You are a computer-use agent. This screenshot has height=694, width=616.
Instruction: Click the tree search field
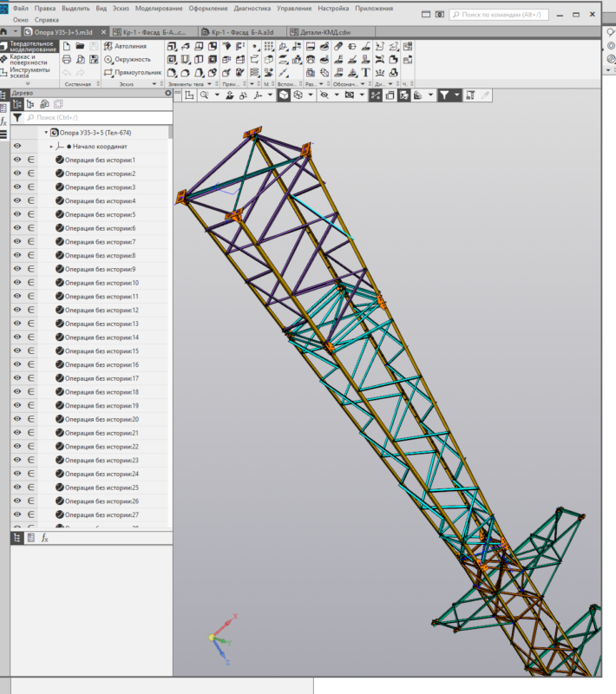[95, 117]
